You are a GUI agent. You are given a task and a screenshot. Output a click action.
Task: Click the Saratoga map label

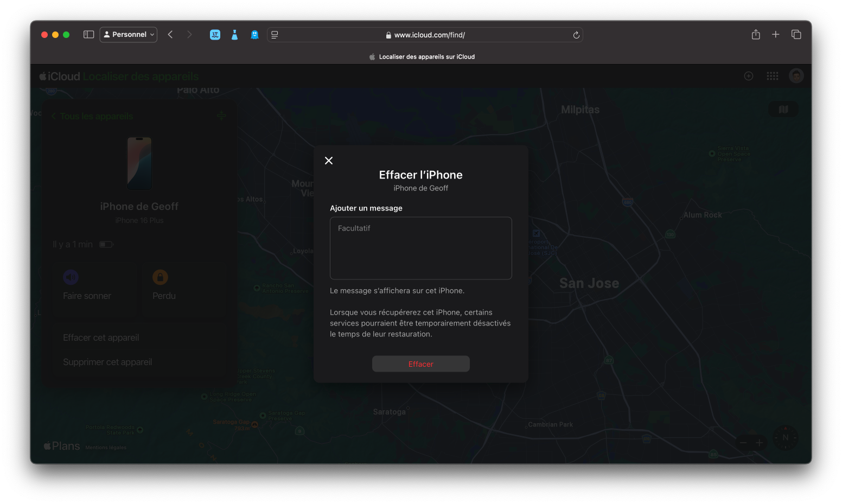[x=389, y=412]
